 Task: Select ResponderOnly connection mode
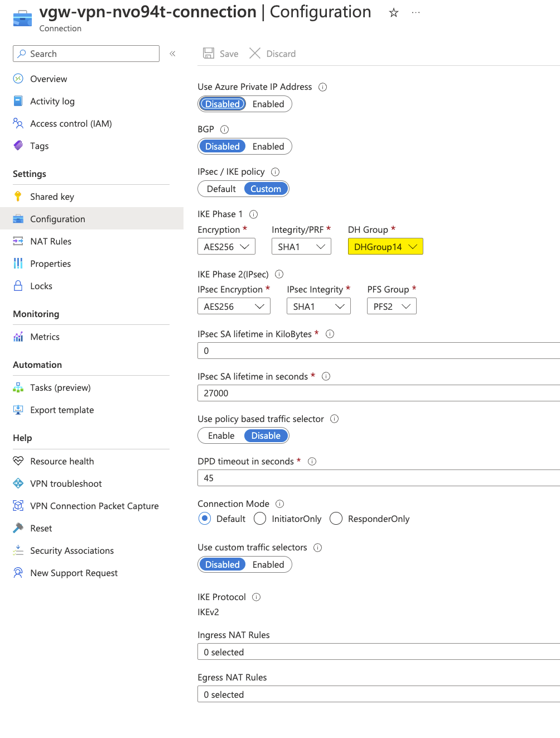[336, 519]
